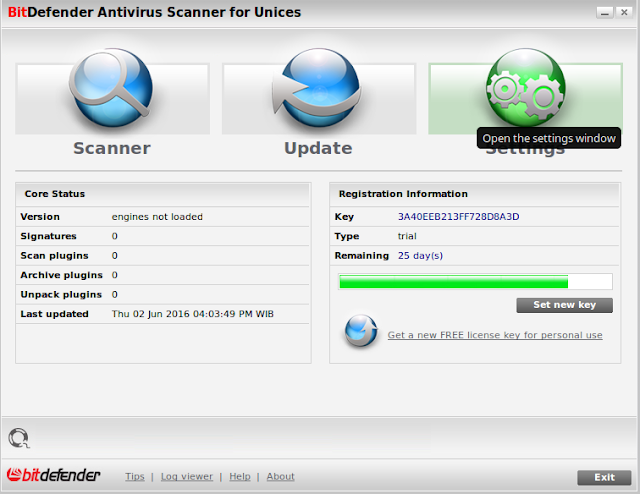The width and height of the screenshot is (640, 494).
Task: Click the Exit button
Action: pos(604,477)
